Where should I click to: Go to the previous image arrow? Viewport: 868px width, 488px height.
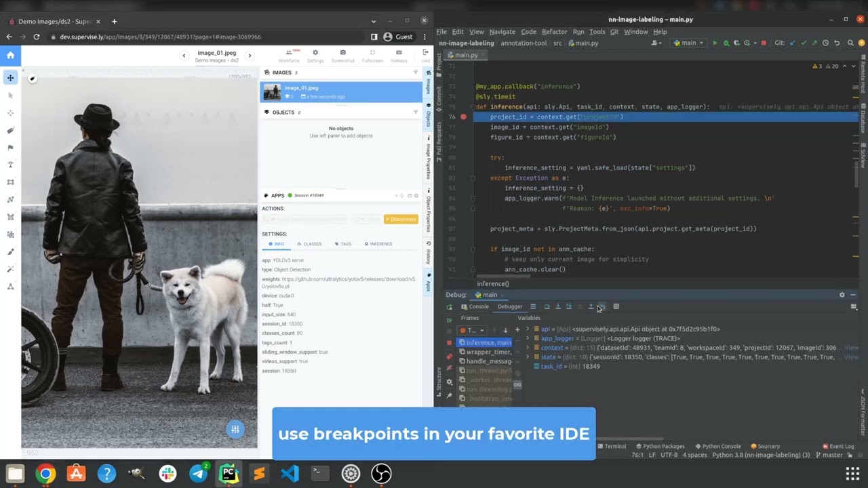184,56
